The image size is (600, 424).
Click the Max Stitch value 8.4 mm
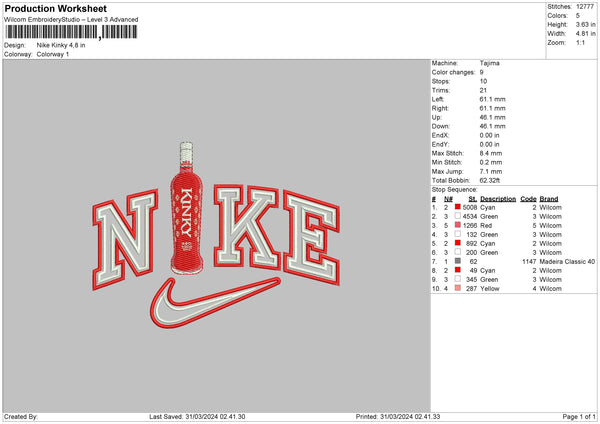(491, 153)
